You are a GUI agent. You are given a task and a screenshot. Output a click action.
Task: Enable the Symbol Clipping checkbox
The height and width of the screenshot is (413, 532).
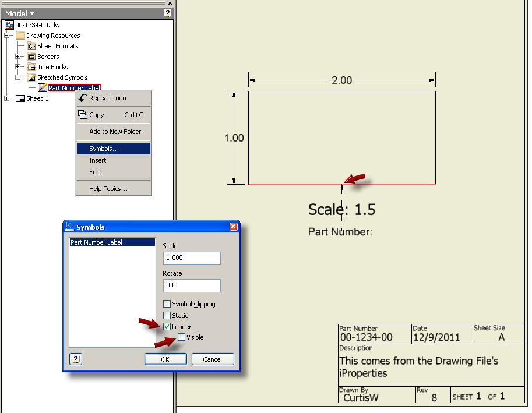pyautogui.click(x=167, y=303)
